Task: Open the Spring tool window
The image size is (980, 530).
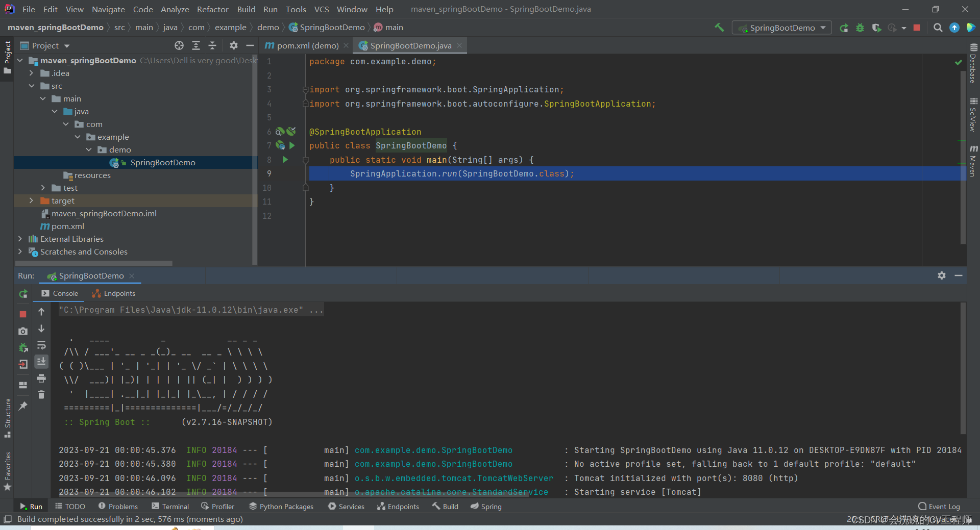Action: 486,507
